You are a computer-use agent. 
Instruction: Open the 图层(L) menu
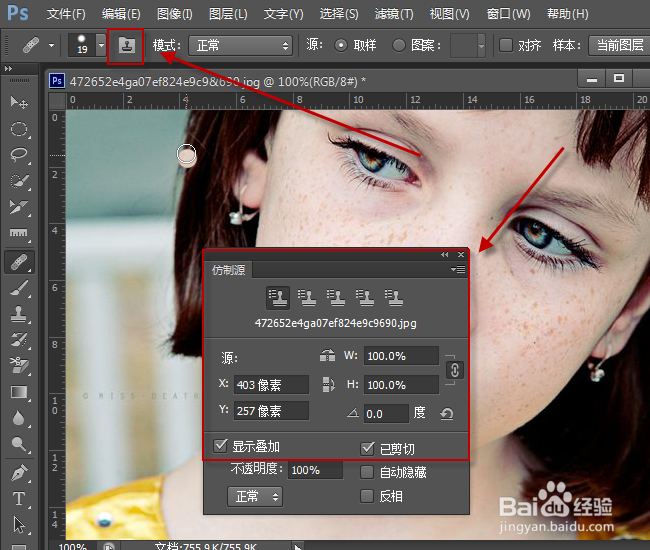[x=228, y=14]
